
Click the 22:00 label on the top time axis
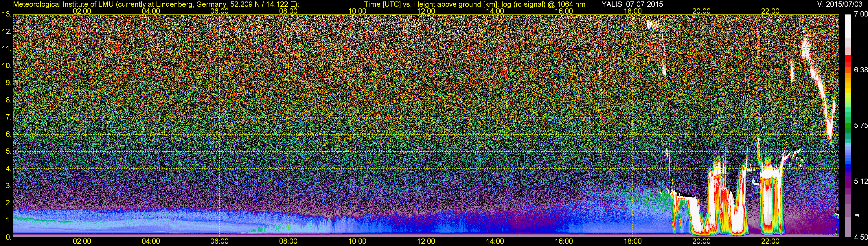point(770,11)
